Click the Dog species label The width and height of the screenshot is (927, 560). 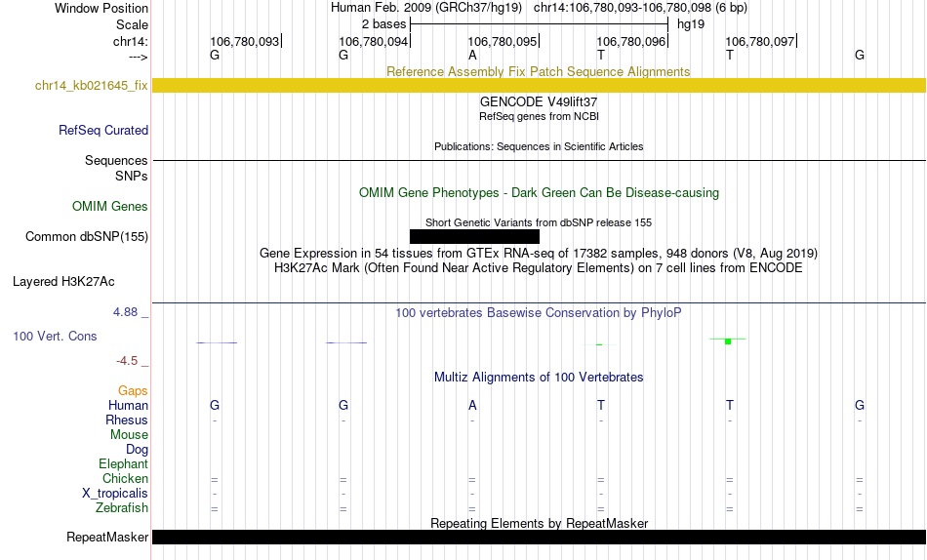(x=137, y=450)
